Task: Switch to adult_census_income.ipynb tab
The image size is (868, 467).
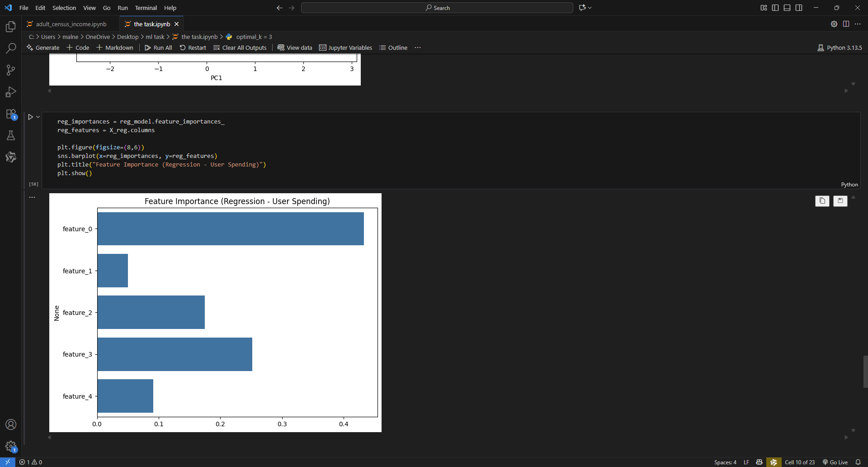Action: [71, 24]
